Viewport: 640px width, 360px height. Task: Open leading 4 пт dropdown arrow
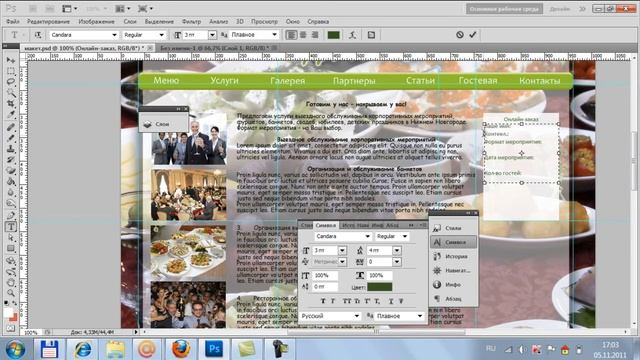click(396, 250)
